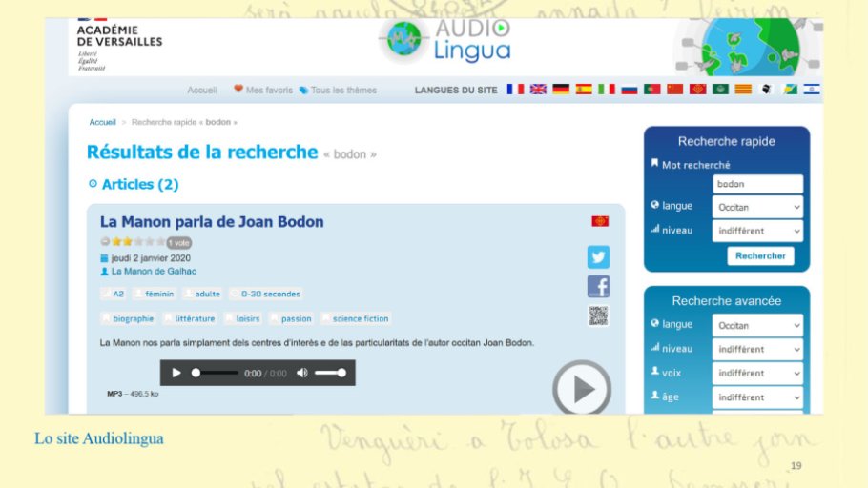This screenshot has height=488, width=868.
Task: Switch site language to Chinese flag
Action: (x=674, y=89)
